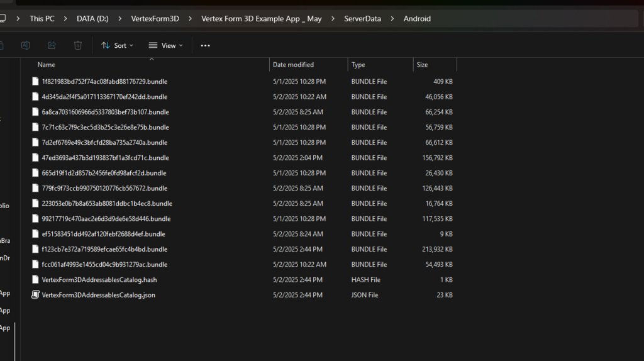
Task: Click the Type column header
Action: coord(358,65)
